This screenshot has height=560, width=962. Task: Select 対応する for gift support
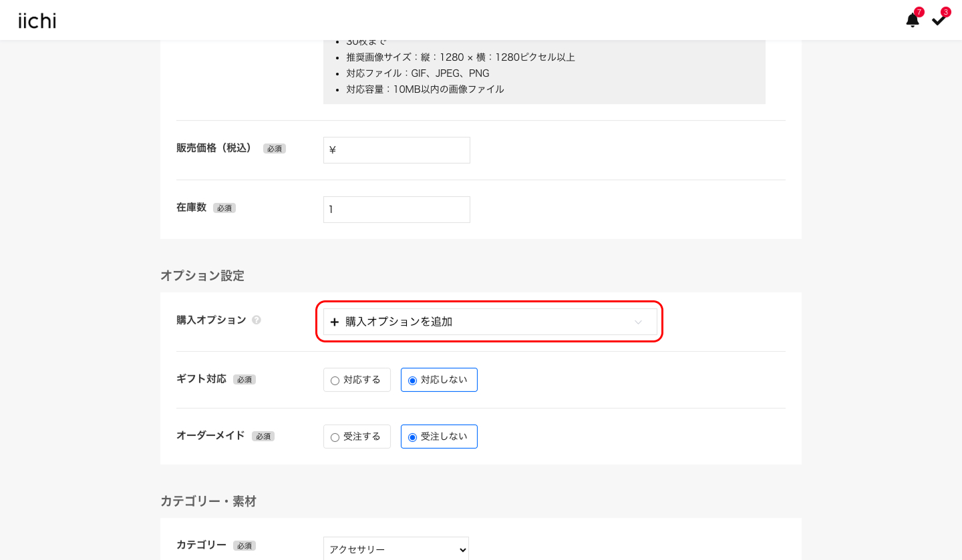(x=357, y=379)
